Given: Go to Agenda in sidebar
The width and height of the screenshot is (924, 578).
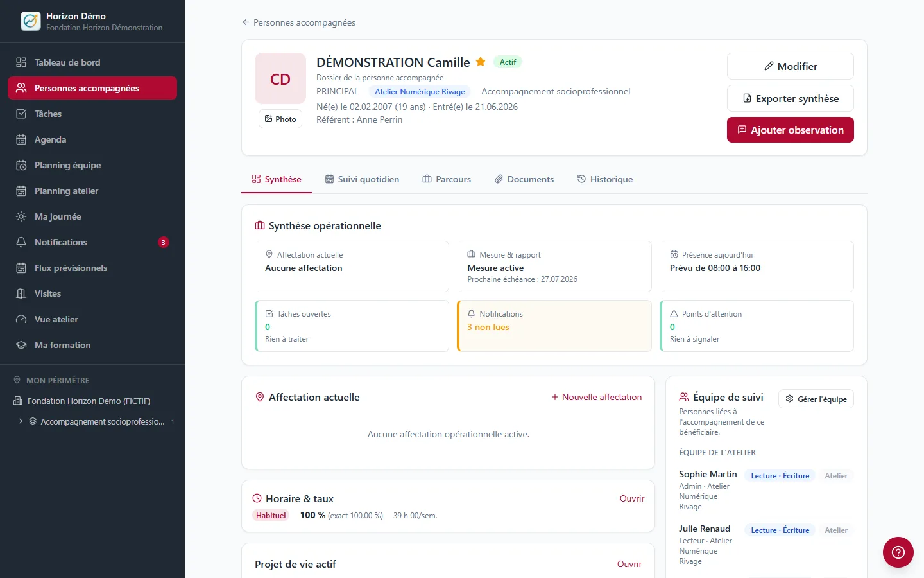Looking at the screenshot, I should tap(92, 139).
